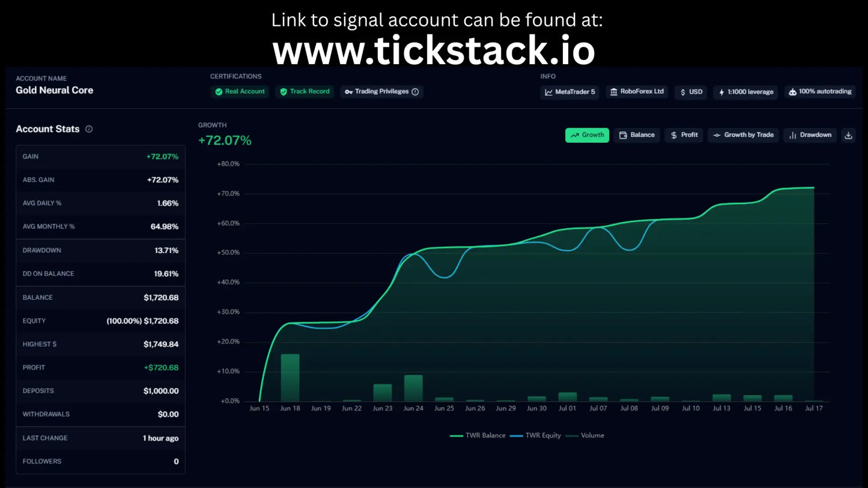Image resolution: width=868 pixels, height=488 pixels.
Task: Click the Jun 24 volume bar
Action: coord(413,388)
